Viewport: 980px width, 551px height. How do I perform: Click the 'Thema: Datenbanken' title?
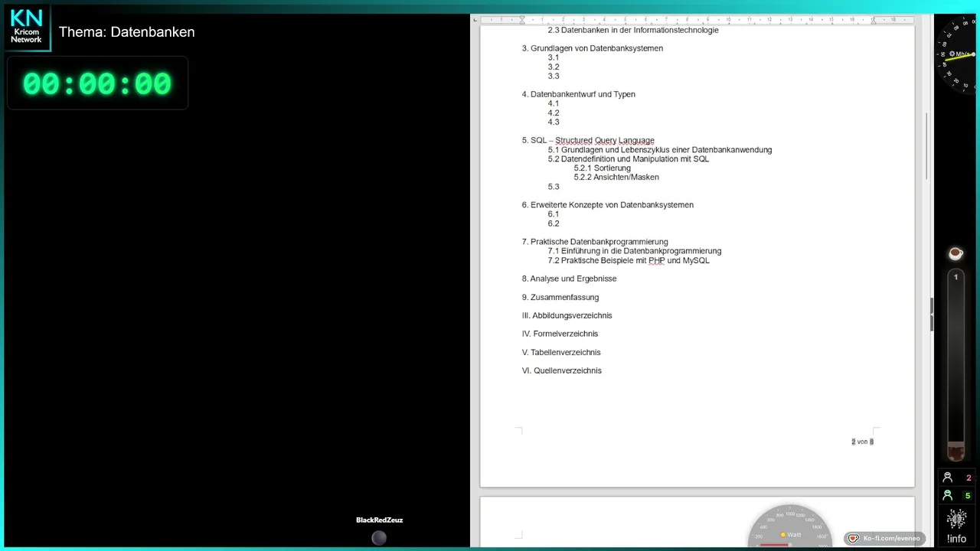(x=127, y=32)
